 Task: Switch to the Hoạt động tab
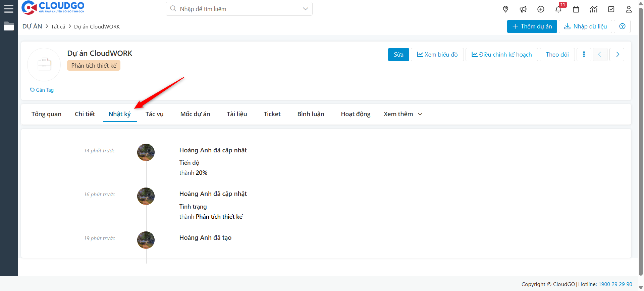(x=356, y=114)
